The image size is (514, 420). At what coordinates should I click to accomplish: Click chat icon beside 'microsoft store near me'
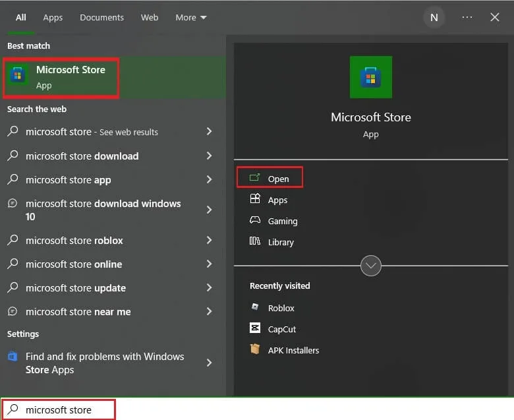click(13, 311)
